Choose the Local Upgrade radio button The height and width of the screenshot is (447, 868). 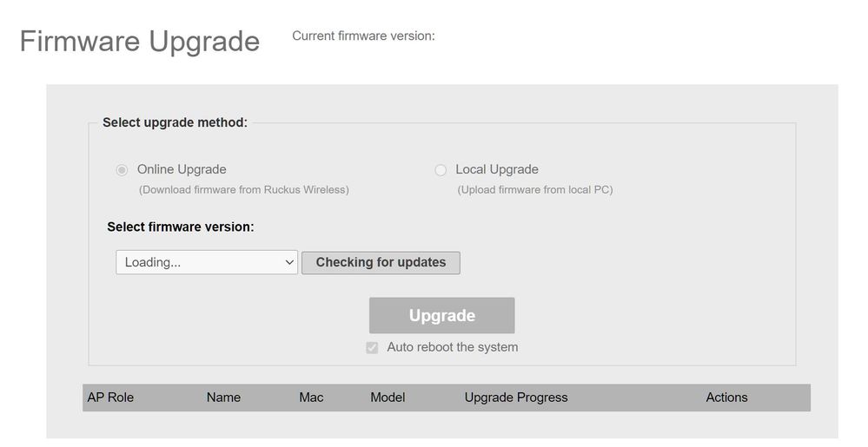click(441, 170)
